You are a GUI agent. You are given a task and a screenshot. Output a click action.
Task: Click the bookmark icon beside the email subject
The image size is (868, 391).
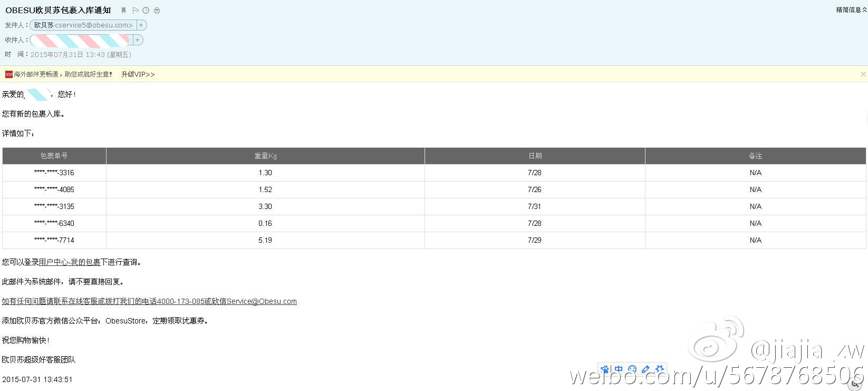point(123,11)
